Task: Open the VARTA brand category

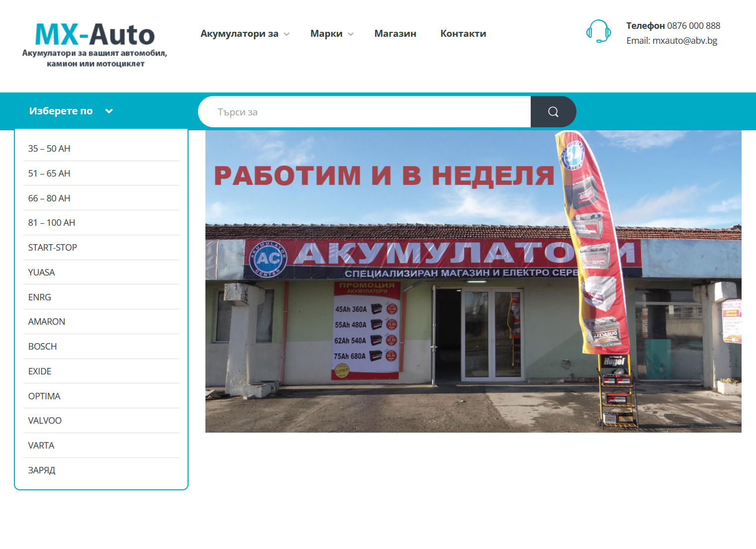Action: [x=101, y=446]
